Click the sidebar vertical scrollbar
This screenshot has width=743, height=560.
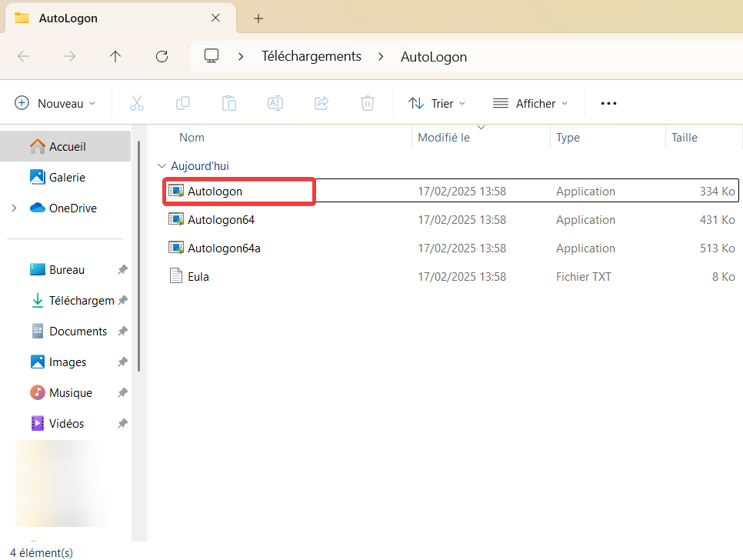[x=139, y=256]
